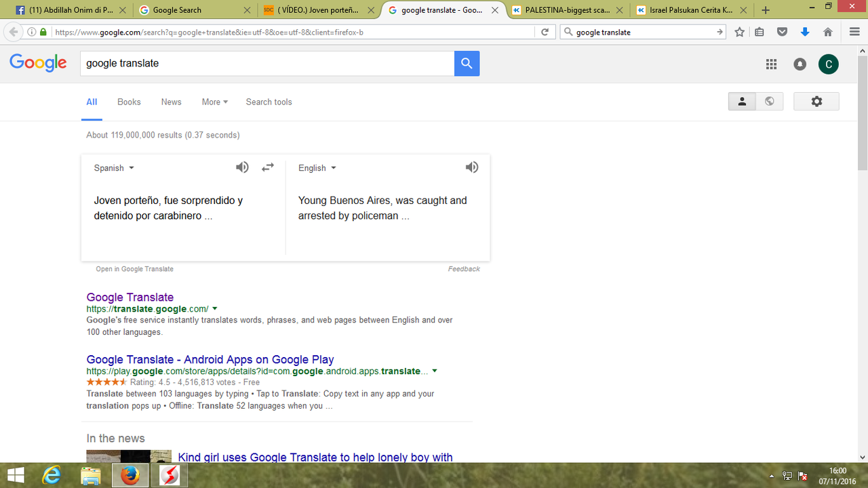
Task: Go back to previous page
Action: 14,32
